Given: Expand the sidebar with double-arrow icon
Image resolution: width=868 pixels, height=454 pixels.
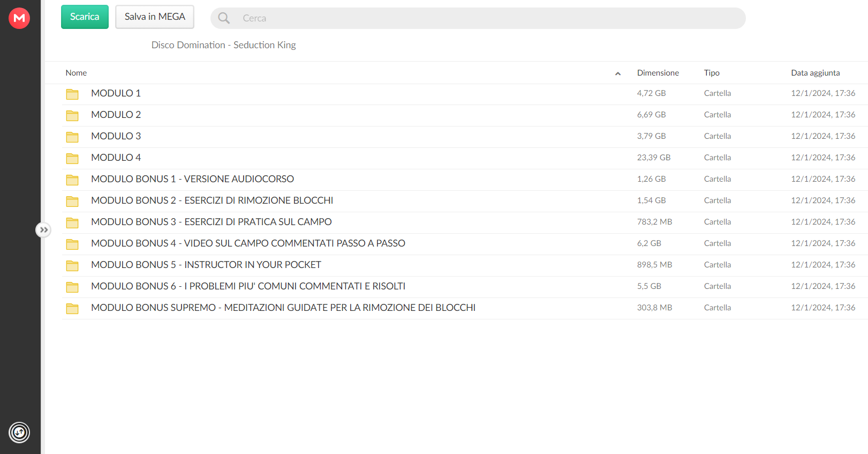Looking at the screenshot, I should click(43, 230).
